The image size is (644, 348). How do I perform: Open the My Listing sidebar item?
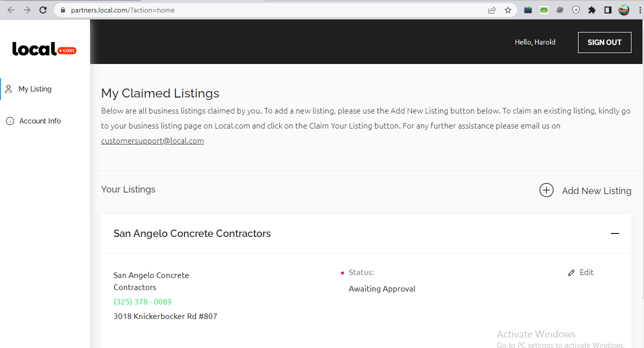click(x=35, y=89)
